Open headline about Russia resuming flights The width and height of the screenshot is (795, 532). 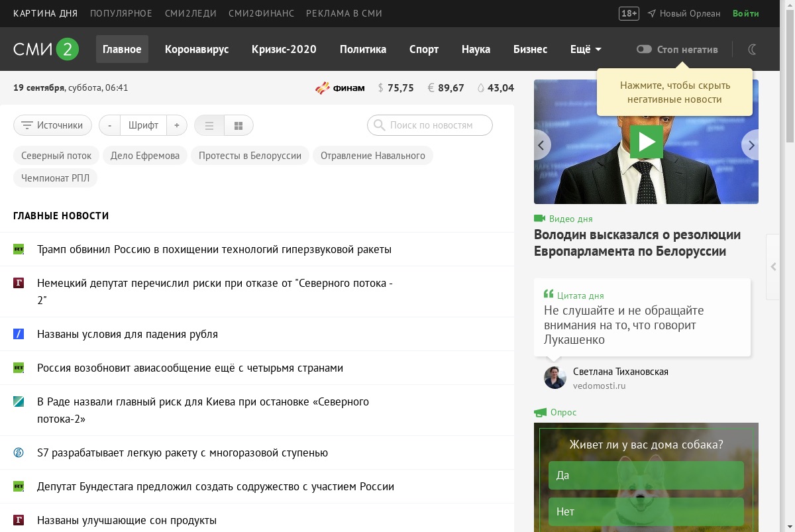pos(190,368)
